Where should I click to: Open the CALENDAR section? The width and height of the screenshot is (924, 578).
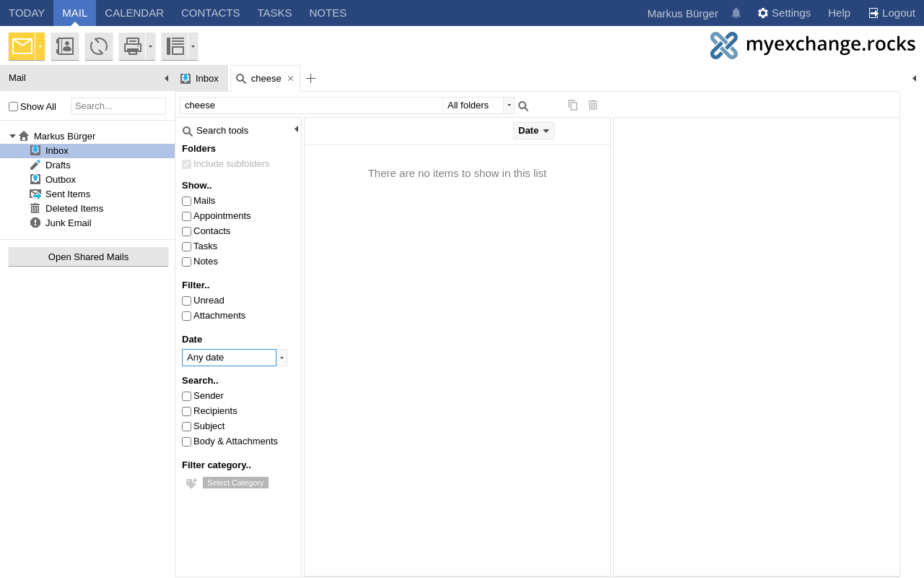[x=134, y=13]
